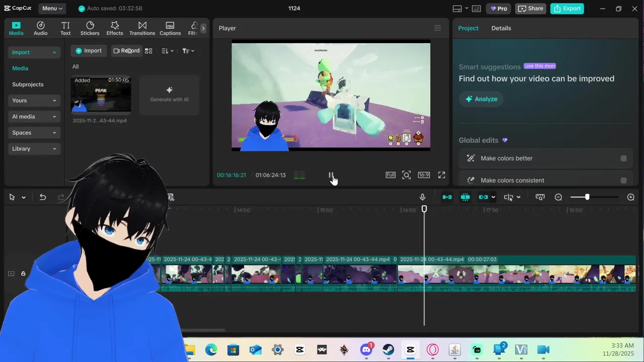Toggle preview axis in timeline toolbar
Screen dimensions: 644x362
point(509,197)
